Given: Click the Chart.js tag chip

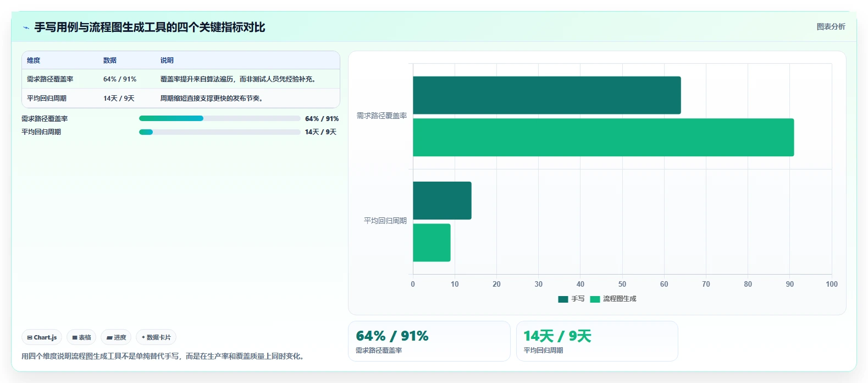Looking at the screenshot, I should 42,337.
